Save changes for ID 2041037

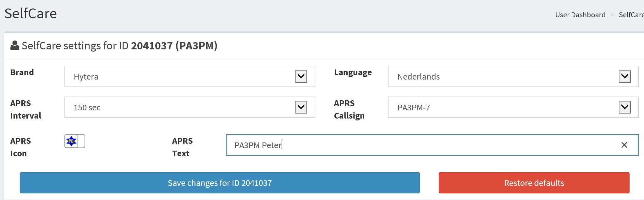pyautogui.click(x=220, y=183)
